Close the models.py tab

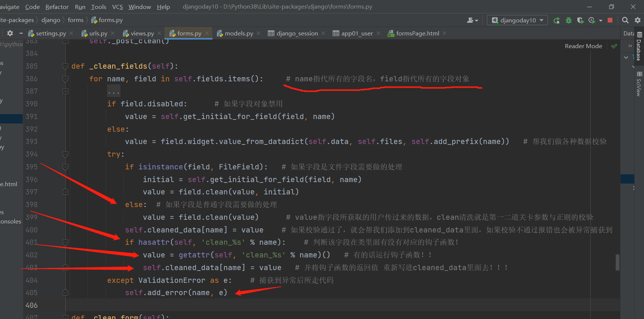tap(258, 33)
